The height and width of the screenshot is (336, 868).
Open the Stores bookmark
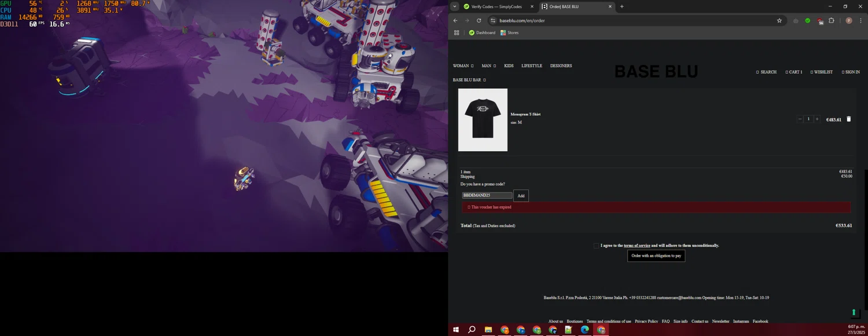click(x=509, y=32)
